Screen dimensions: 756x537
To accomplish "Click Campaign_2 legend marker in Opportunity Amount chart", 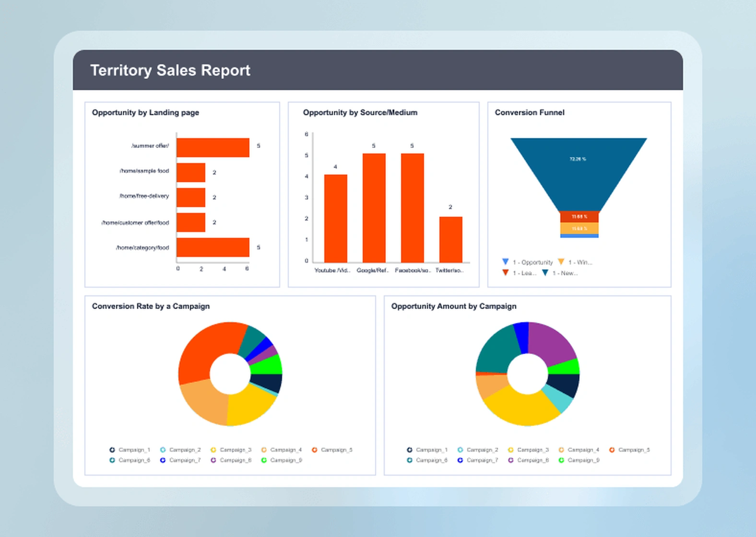I will (460, 450).
